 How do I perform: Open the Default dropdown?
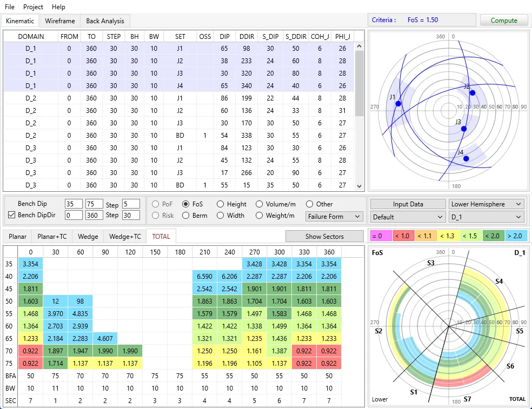pos(408,217)
